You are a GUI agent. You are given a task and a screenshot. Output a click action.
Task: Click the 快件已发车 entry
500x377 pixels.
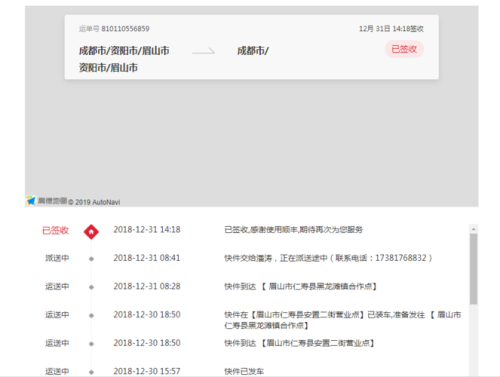pyautogui.click(x=244, y=371)
